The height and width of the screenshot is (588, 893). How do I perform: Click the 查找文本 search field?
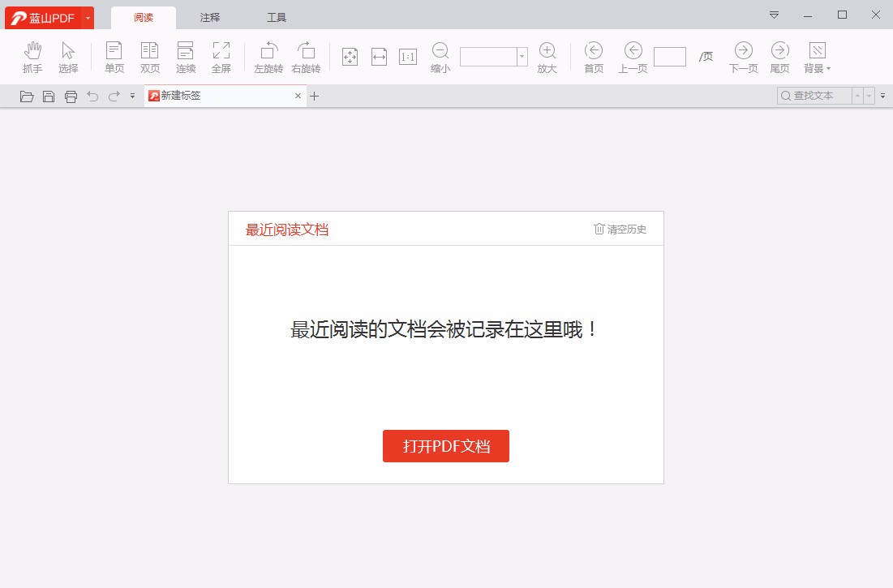pos(815,95)
